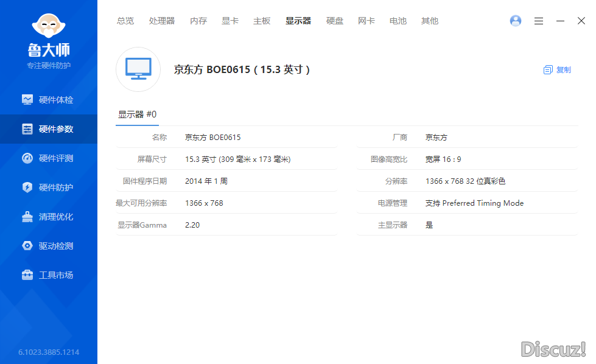
Task: Click the 厂商 value 京东方
Action: tap(436, 138)
